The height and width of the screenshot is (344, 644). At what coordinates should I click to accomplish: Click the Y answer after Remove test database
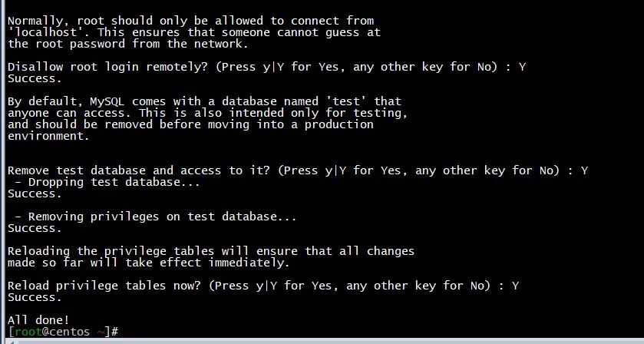click(x=585, y=170)
